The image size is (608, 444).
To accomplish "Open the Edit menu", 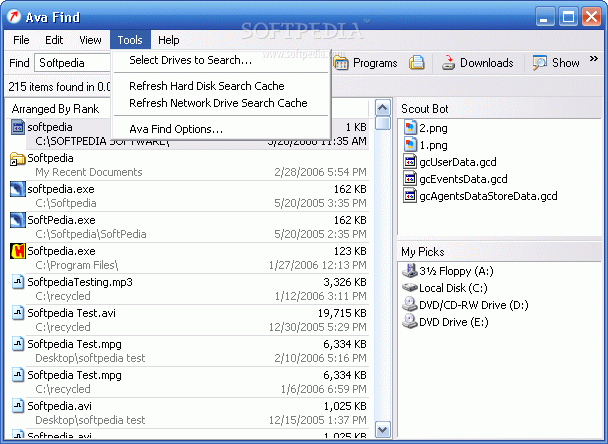I will (x=54, y=40).
